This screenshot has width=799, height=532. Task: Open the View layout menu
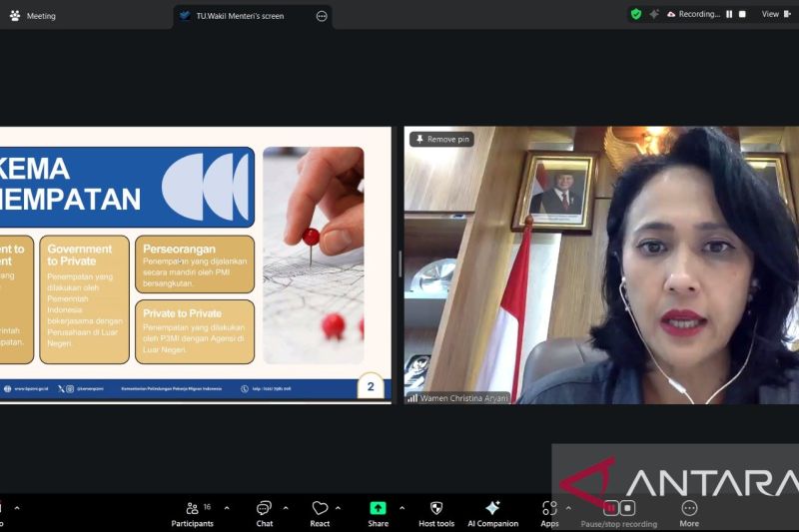pyautogui.click(x=774, y=14)
